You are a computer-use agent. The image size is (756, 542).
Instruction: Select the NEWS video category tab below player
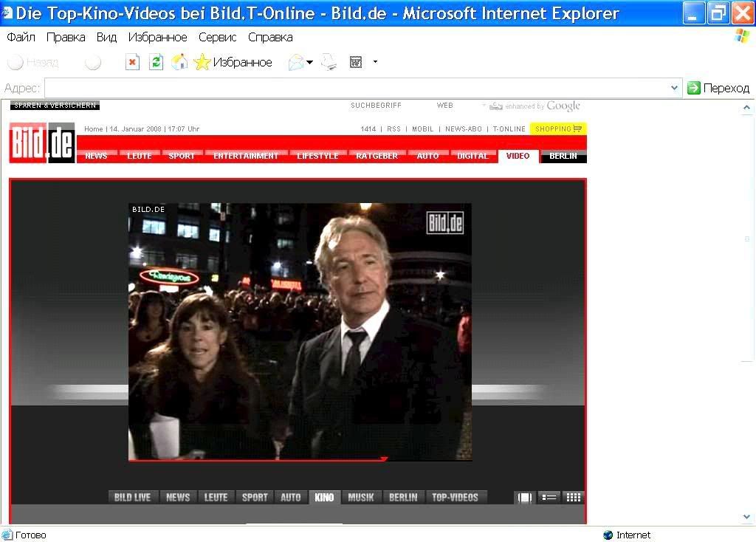pos(178,498)
